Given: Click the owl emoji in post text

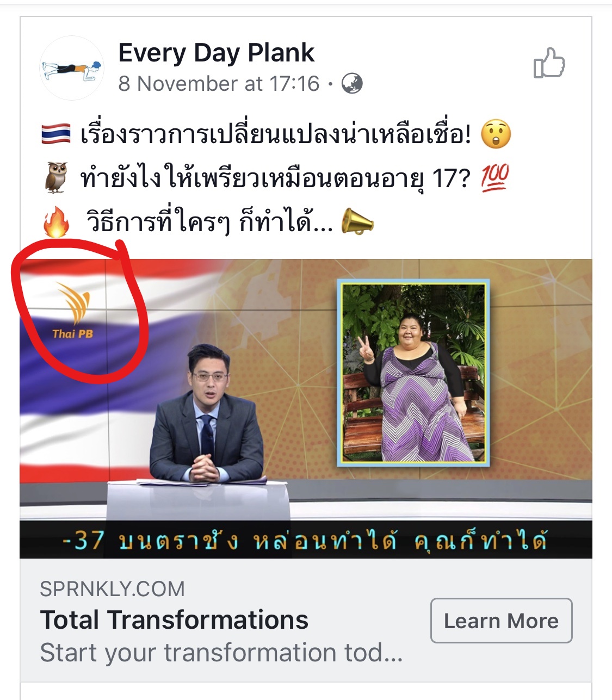Looking at the screenshot, I should 56,177.
